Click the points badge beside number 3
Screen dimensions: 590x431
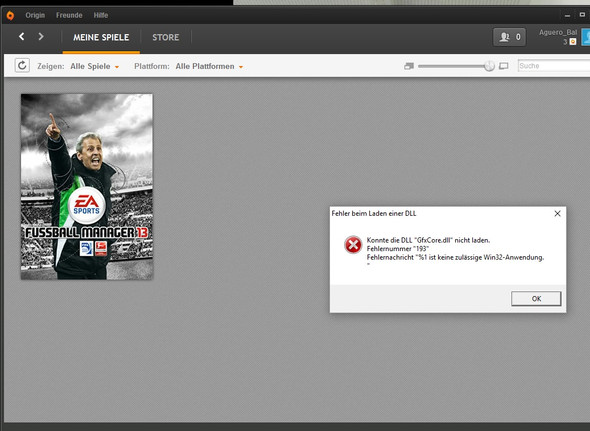[573, 41]
